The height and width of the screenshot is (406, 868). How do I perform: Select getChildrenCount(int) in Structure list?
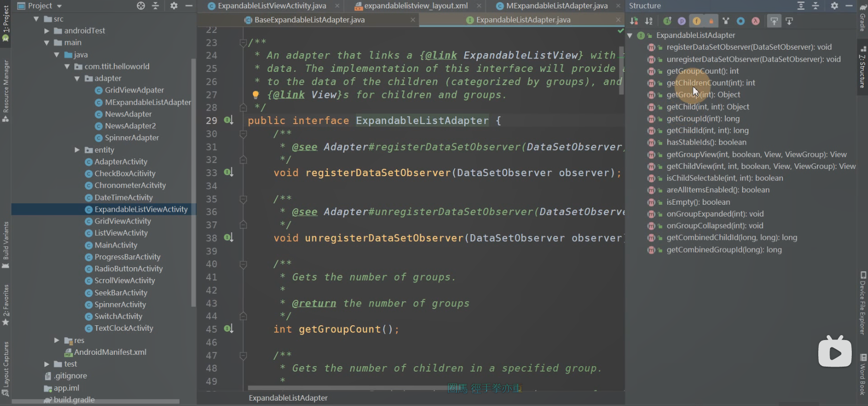point(711,83)
